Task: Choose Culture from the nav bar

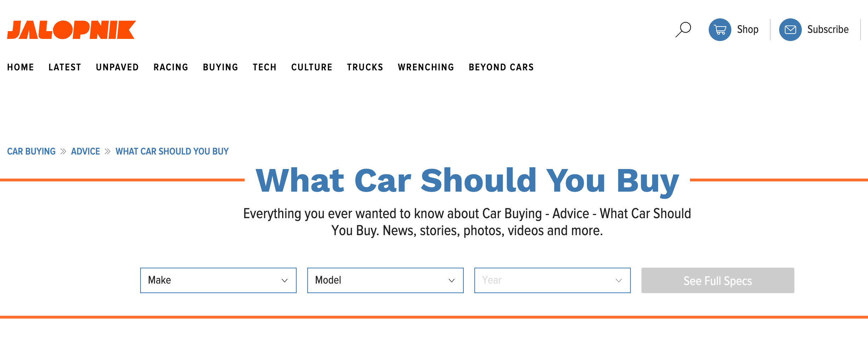Action: pos(312,67)
